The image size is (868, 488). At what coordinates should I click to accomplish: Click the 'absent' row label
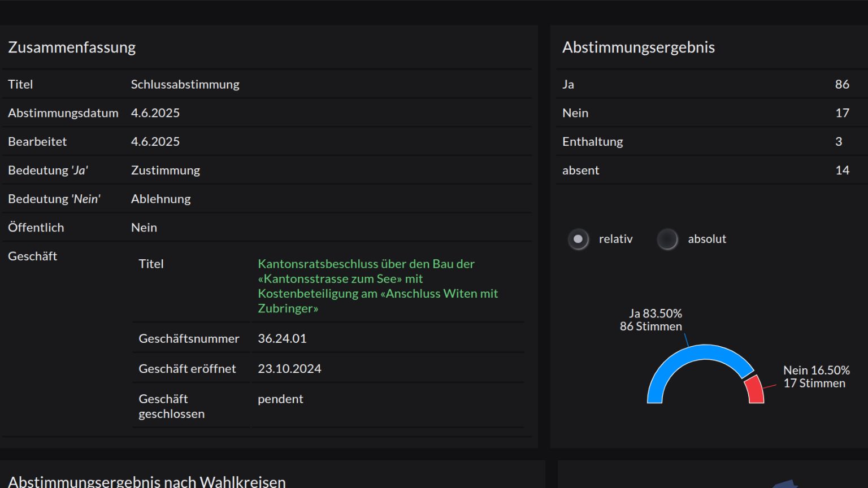(x=580, y=171)
